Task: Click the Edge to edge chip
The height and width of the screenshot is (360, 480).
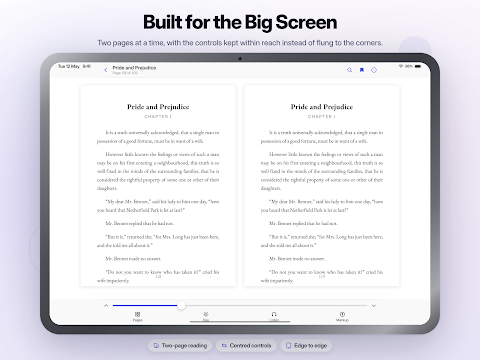Action: pyautogui.click(x=306, y=346)
